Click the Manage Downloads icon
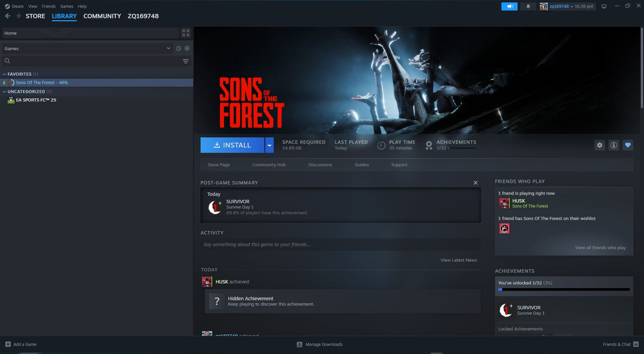This screenshot has height=354, width=644. click(299, 344)
